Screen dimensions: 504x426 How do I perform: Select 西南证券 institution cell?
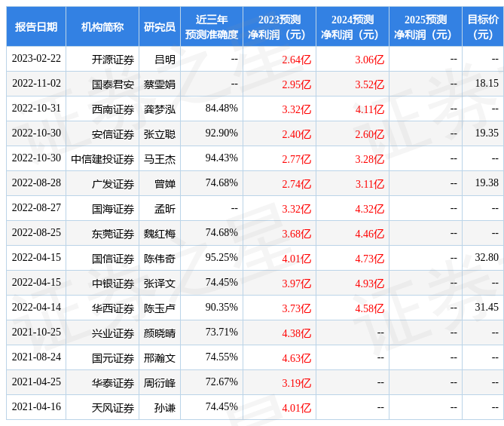coord(113,109)
